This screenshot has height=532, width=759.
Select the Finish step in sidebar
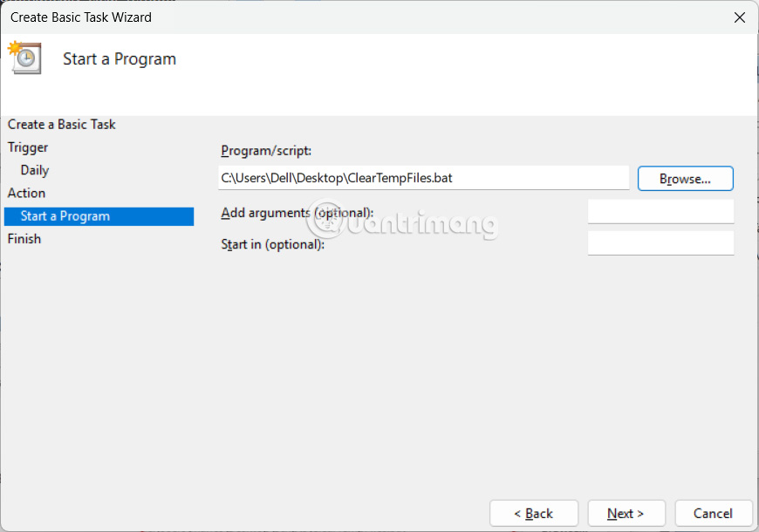pyautogui.click(x=24, y=238)
